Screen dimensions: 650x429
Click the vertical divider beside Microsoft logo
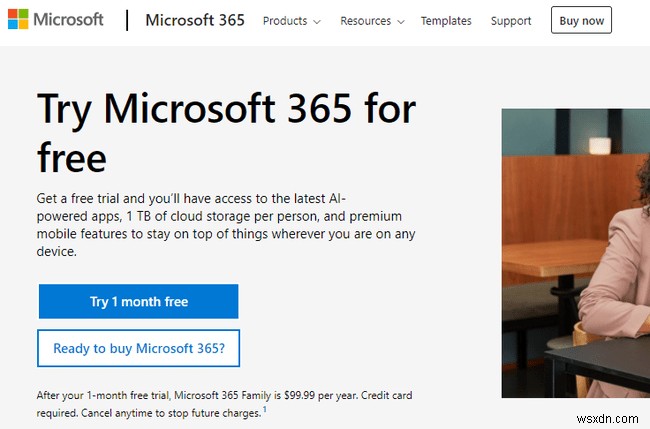pyautogui.click(x=127, y=20)
